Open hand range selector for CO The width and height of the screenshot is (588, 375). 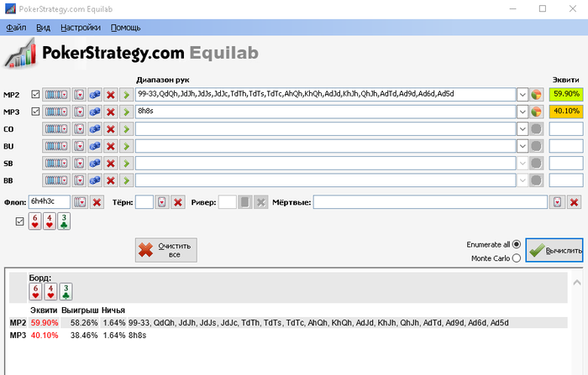click(56, 129)
